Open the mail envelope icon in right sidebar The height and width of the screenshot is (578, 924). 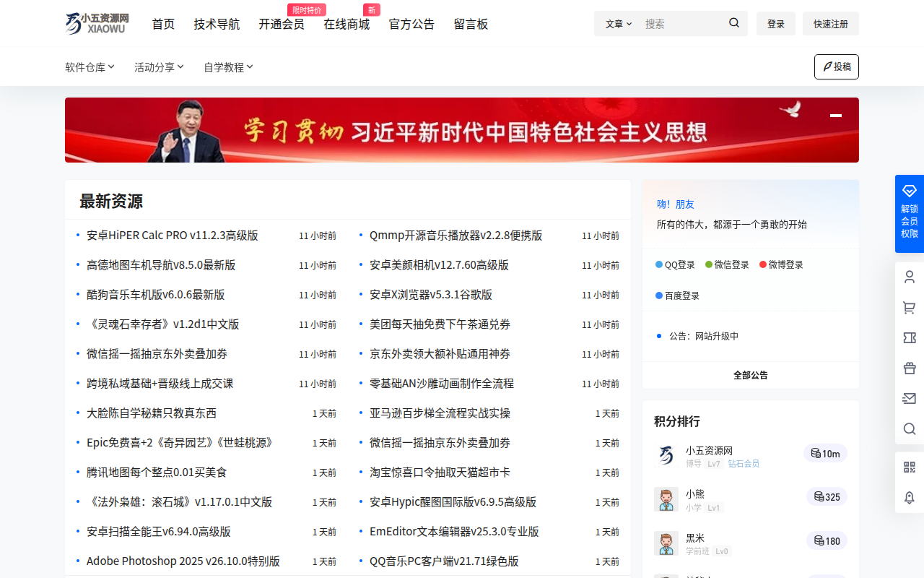[x=910, y=398]
